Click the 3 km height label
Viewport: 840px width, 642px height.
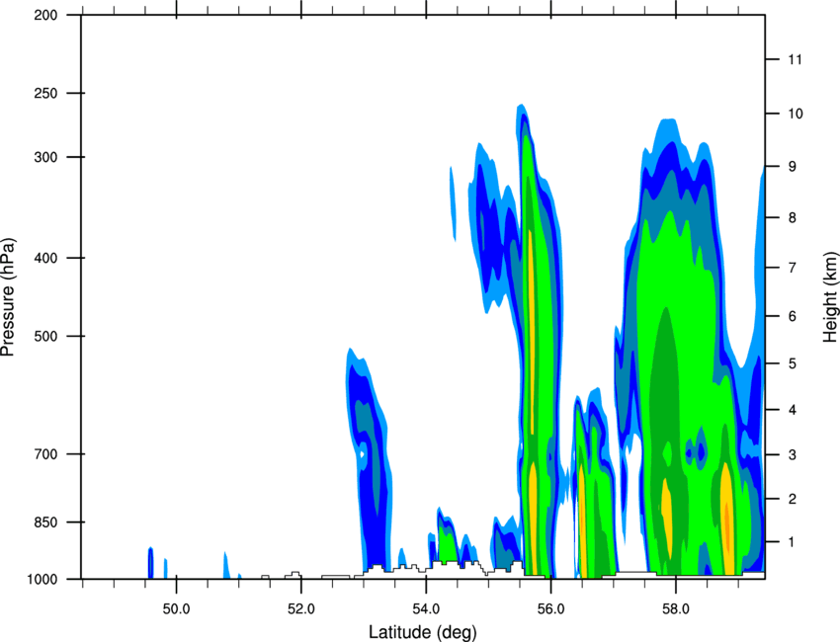[x=793, y=455]
